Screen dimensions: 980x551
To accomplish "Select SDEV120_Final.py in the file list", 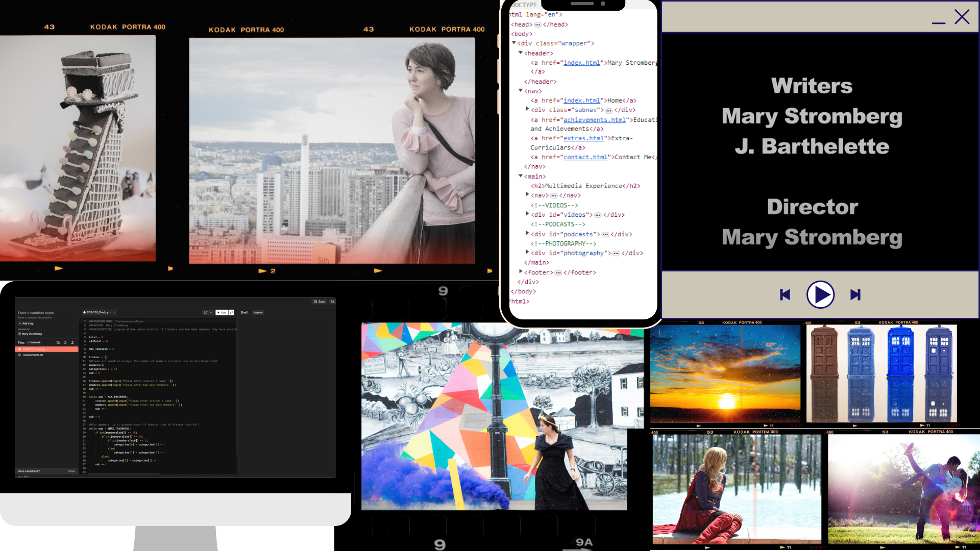I will click(46, 349).
